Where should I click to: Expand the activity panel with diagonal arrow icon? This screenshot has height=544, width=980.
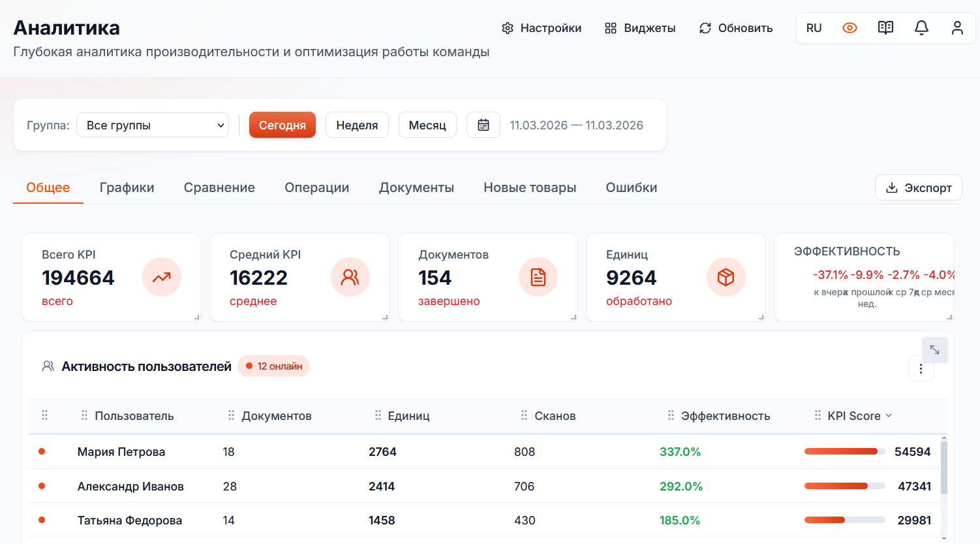pyautogui.click(x=934, y=350)
